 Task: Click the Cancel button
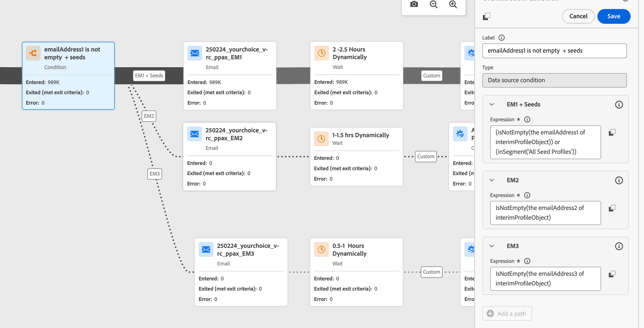tap(578, 16)
